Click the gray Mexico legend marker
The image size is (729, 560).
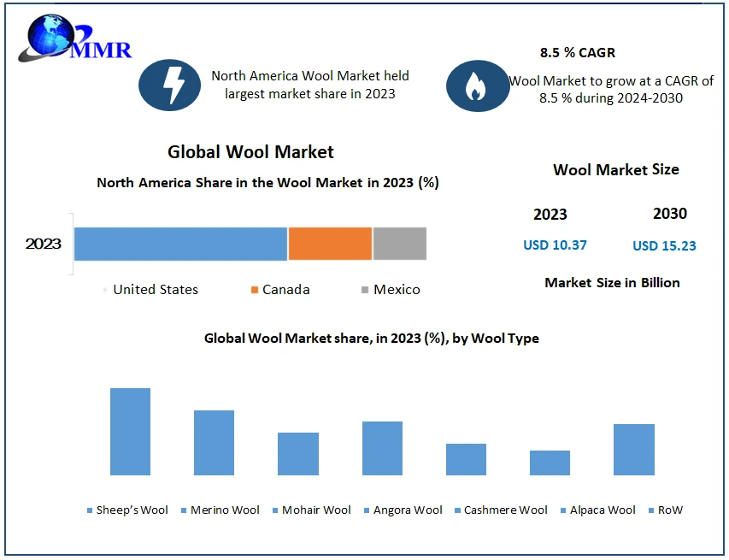click(x=365, y=290)
